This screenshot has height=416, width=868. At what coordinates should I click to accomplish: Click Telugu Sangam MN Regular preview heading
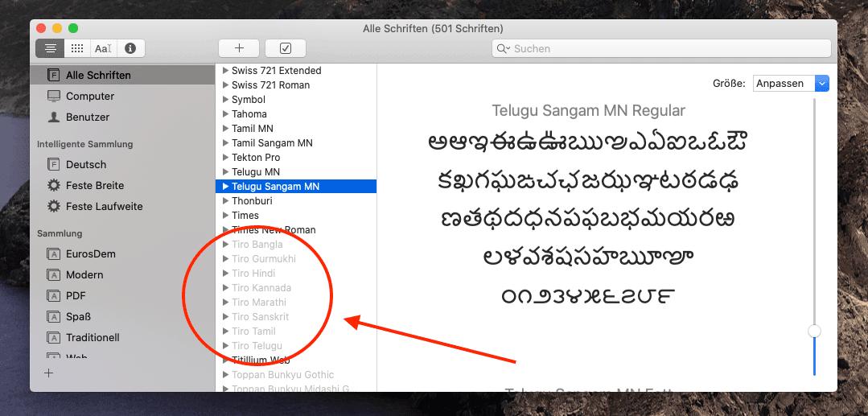pos(588,110)
